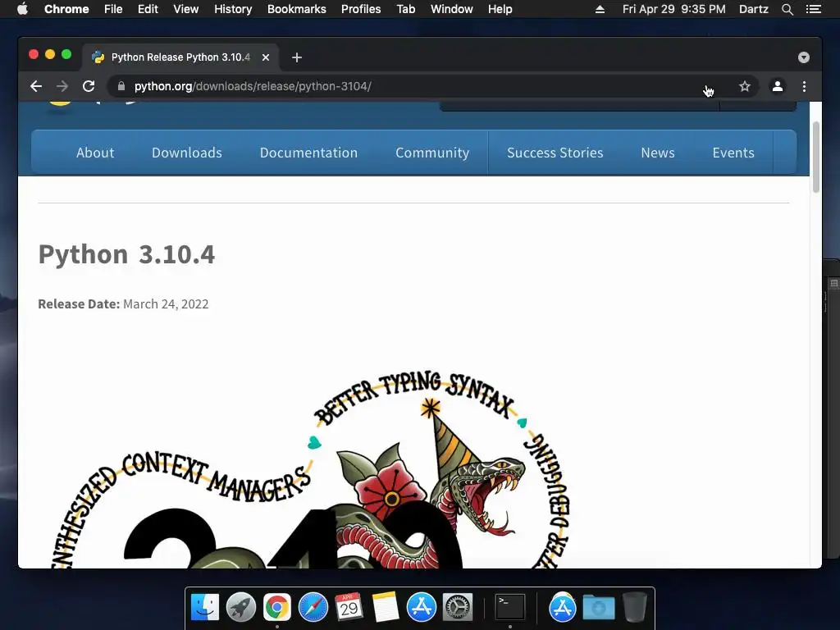Open the Downloads folder in Dock
Viewport: 840px width, 630px height.
pos(598,607)
